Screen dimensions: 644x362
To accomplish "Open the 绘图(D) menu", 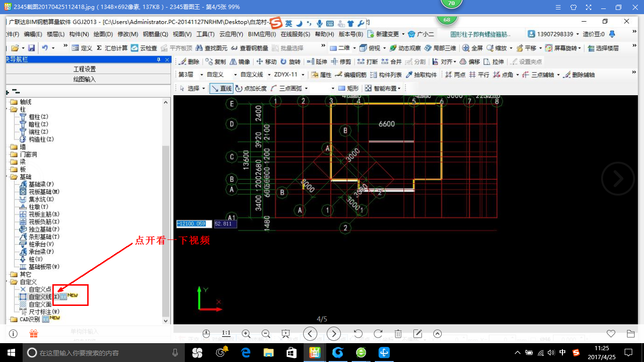I will 103,34.
